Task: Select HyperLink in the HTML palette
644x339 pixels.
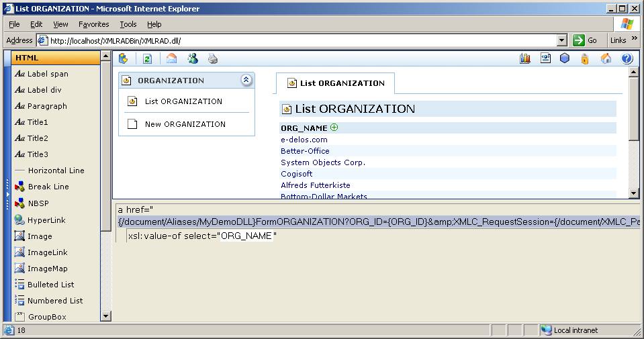Action: [x=46, y=220]
